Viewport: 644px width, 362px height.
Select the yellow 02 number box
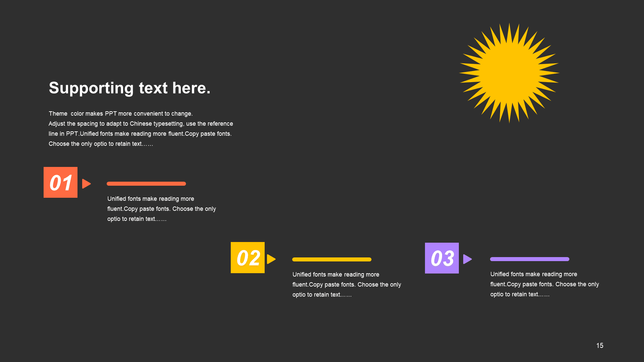click(248, 257)
